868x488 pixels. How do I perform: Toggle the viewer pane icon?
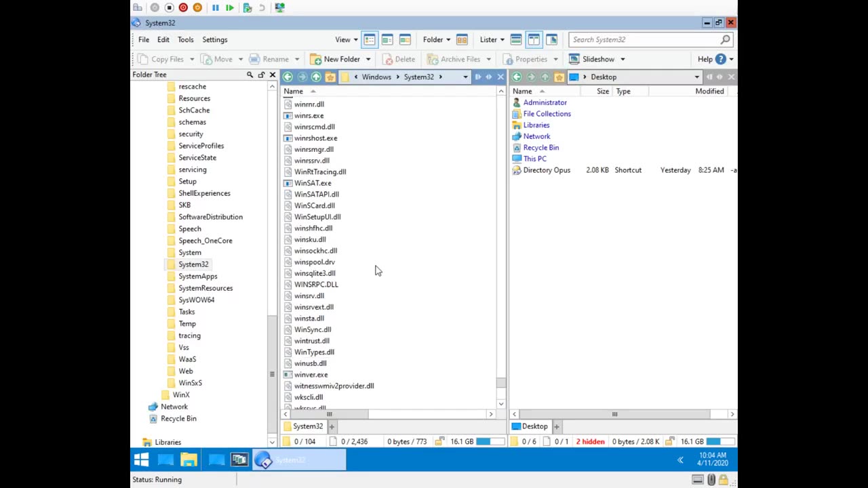coord(551,39)
